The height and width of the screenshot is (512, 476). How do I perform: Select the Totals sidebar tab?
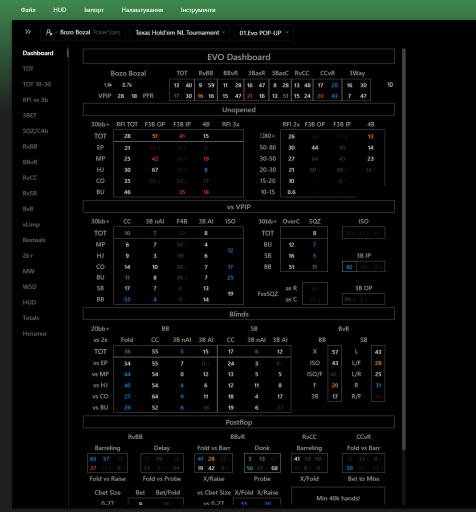click(31, 318)
